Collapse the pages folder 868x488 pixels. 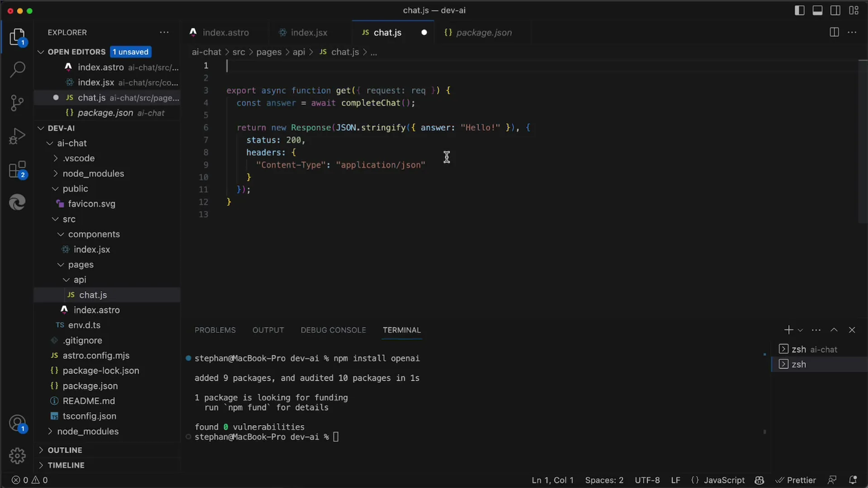(x=61, y=264)
